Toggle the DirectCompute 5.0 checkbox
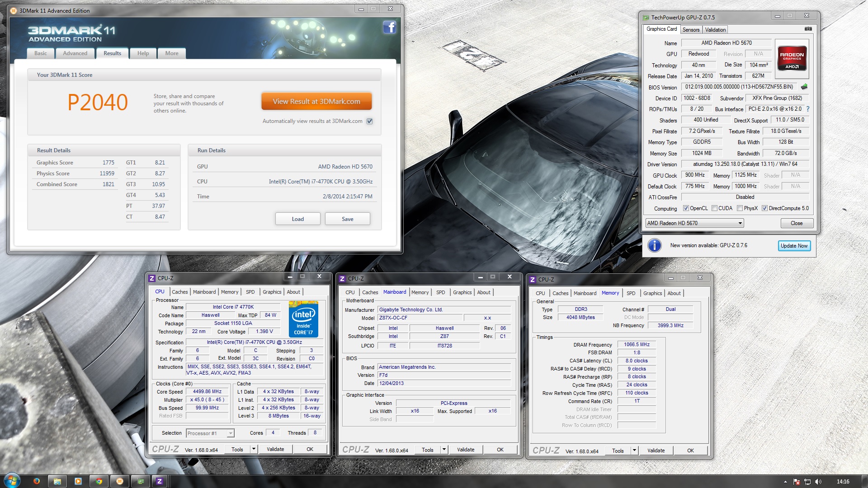The width and height of the screenshot is (868, 488). pos(764,208)
